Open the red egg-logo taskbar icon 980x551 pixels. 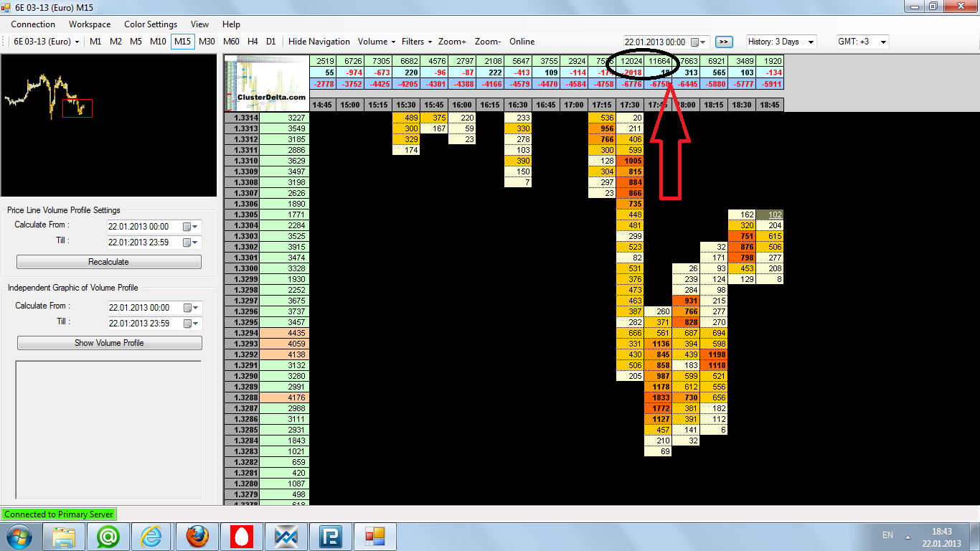tap(241, 537)
